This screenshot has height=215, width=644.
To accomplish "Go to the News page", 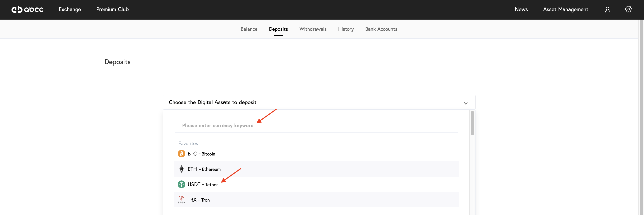I will pos(521,10).
